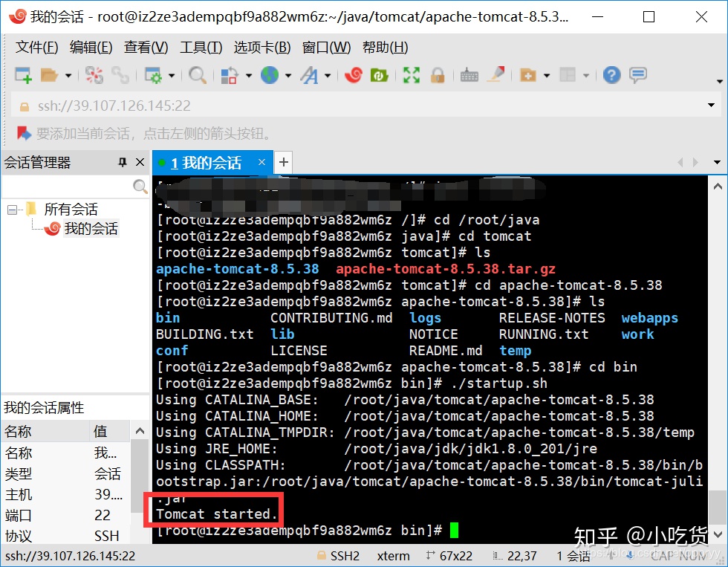Screen dimensions: 728x567
Task: Click SSH2 in the status bar
Action: [x=345, y=556]
